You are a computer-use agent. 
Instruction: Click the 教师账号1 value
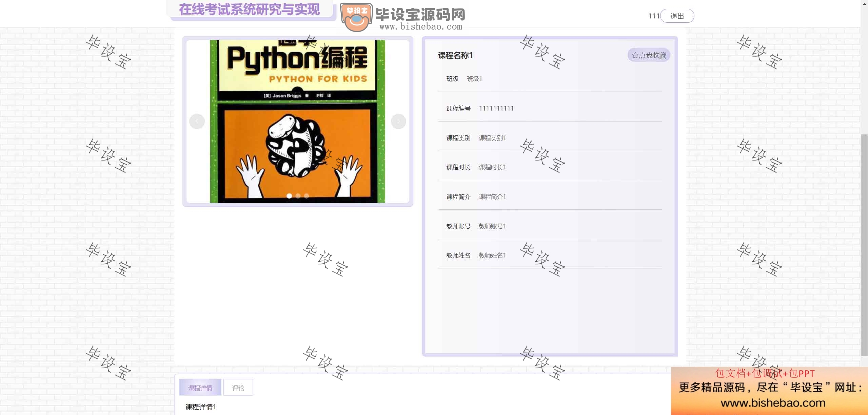pos(492,226)
